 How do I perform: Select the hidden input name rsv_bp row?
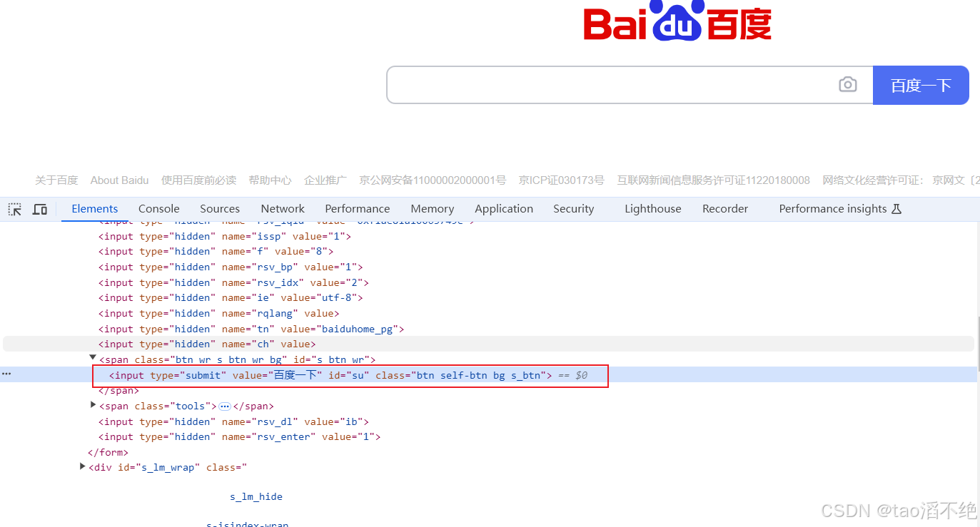point(231,267)
